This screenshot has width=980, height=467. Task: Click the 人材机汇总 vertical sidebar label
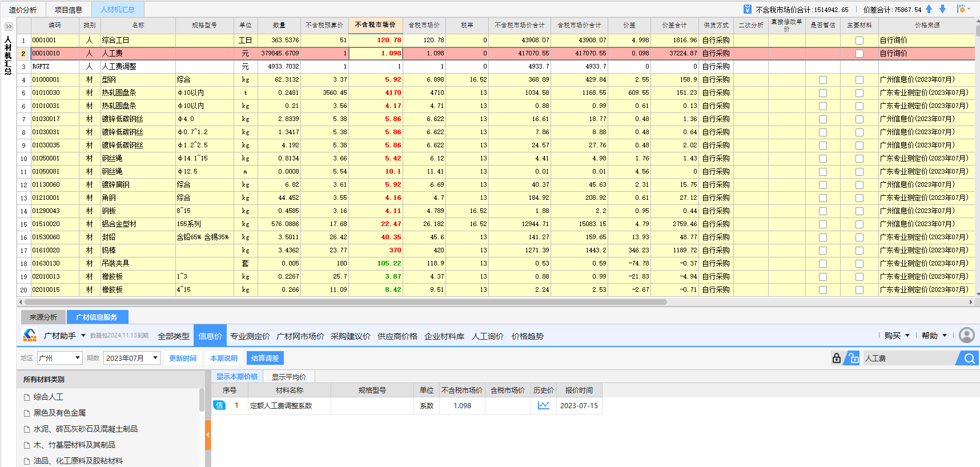[8, 55]
